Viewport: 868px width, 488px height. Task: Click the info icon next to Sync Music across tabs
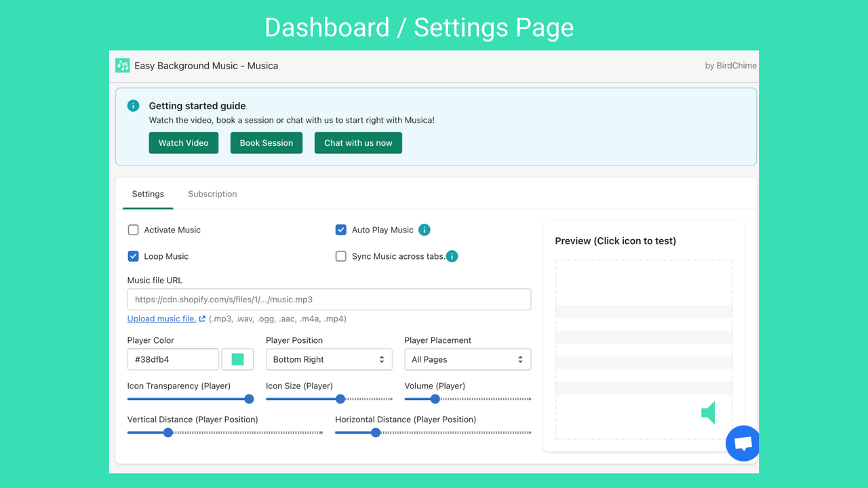[452, 256]
